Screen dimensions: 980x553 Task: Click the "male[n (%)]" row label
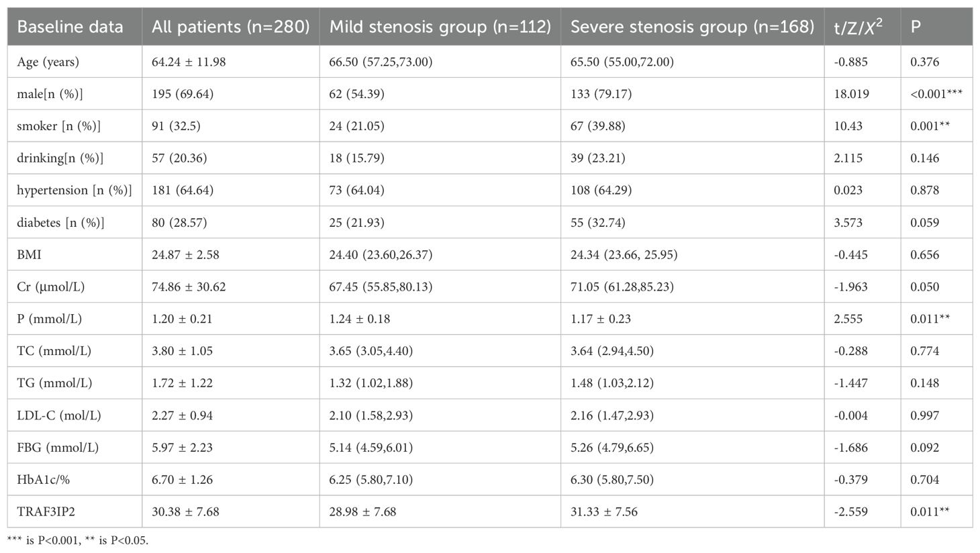pos(50,94)
